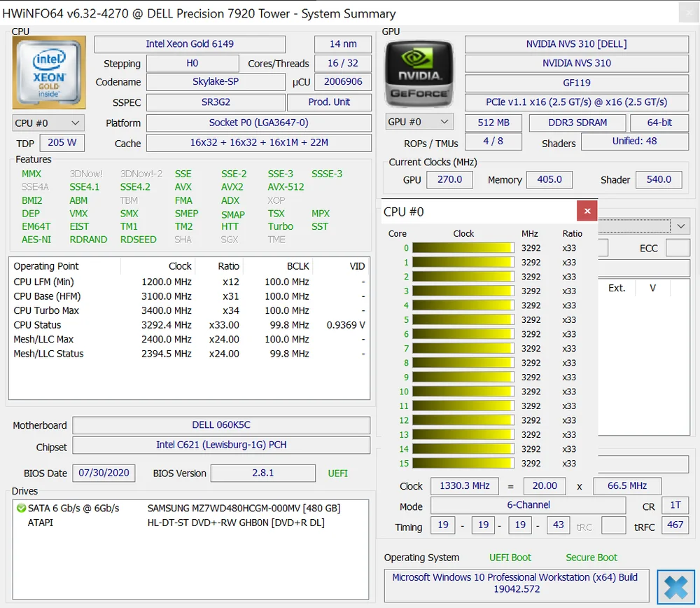700x608 pixels.
Task: Click the command rate 1T field
Action: [x=675, y=505]
